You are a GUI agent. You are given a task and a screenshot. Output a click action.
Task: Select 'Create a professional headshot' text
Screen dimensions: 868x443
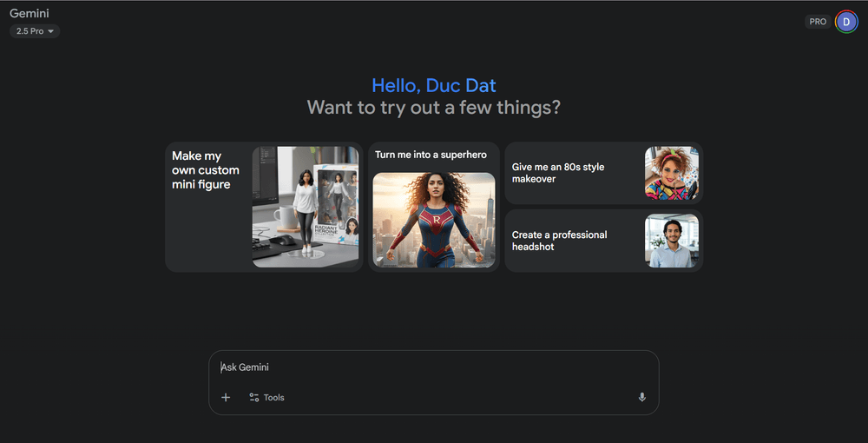coord(559,241)
